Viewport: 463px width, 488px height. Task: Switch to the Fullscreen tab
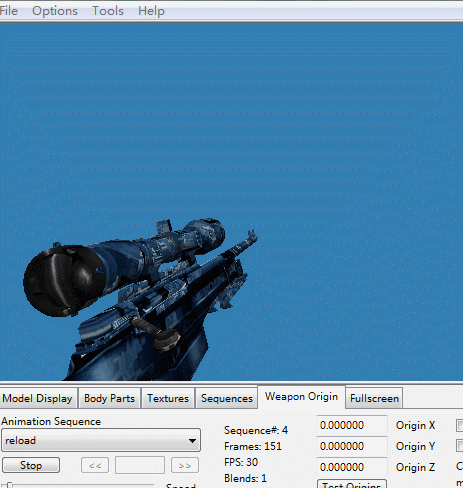point(374,398)
